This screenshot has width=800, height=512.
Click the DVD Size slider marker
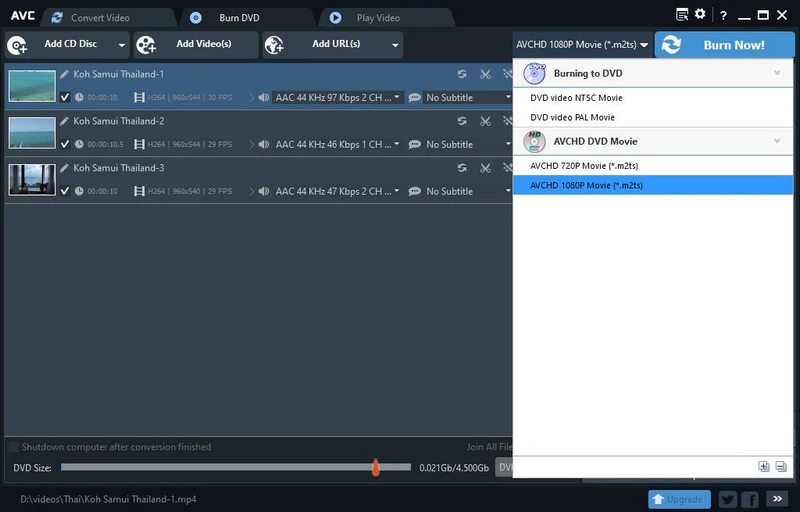click(376, 467)
